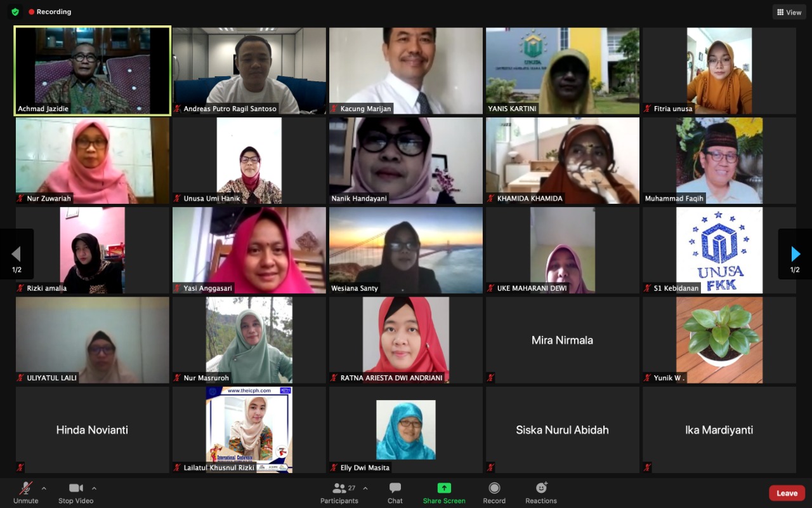
Task: Toggle the Stop Video camera button
Action: pos(76,491)
